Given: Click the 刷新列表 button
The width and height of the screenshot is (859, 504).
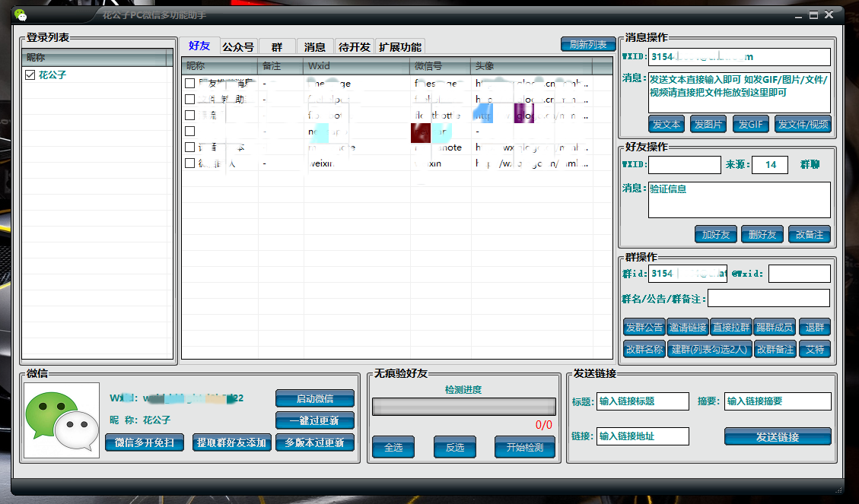Looking at the screenshot, I should point(588,44).
